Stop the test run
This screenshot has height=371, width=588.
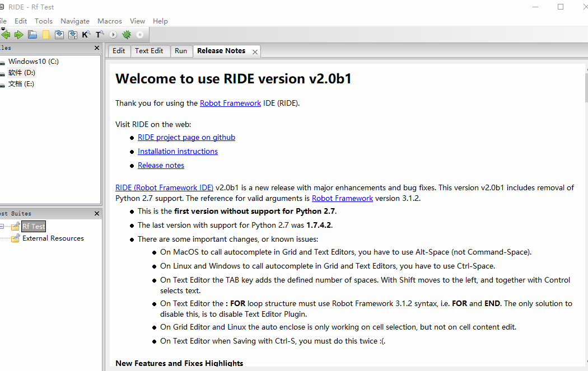point(140,35)
